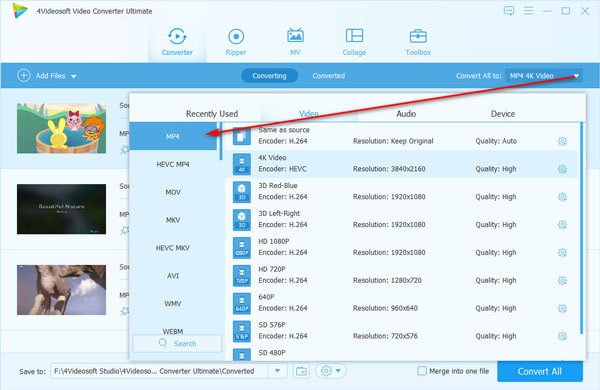This screenshot has width=600, height=390.
Task: Click Resolution: Keep Original text
Action: [393, 141]
